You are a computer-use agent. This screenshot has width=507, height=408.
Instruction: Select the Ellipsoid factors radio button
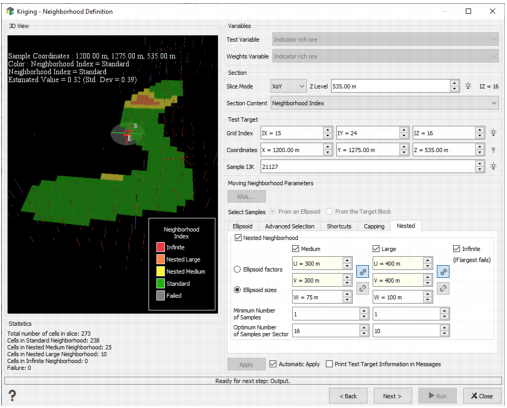(x=237, y=269)
